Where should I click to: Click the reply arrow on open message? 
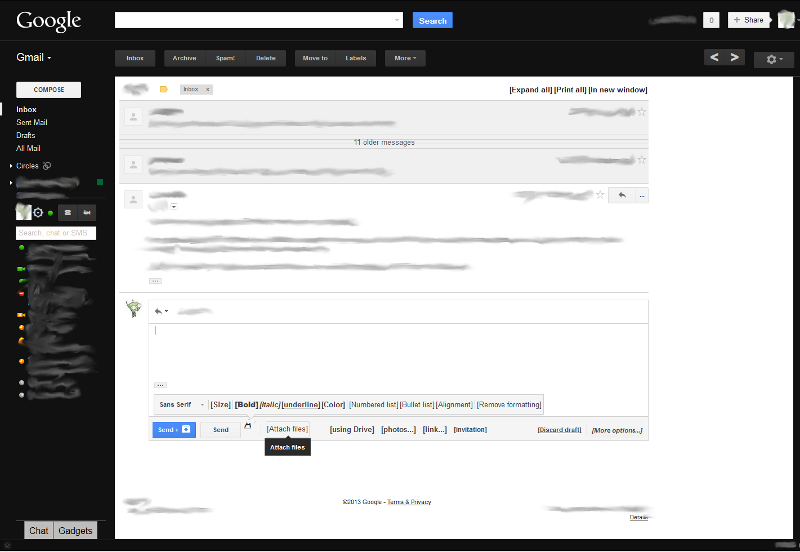coord(622,195)
